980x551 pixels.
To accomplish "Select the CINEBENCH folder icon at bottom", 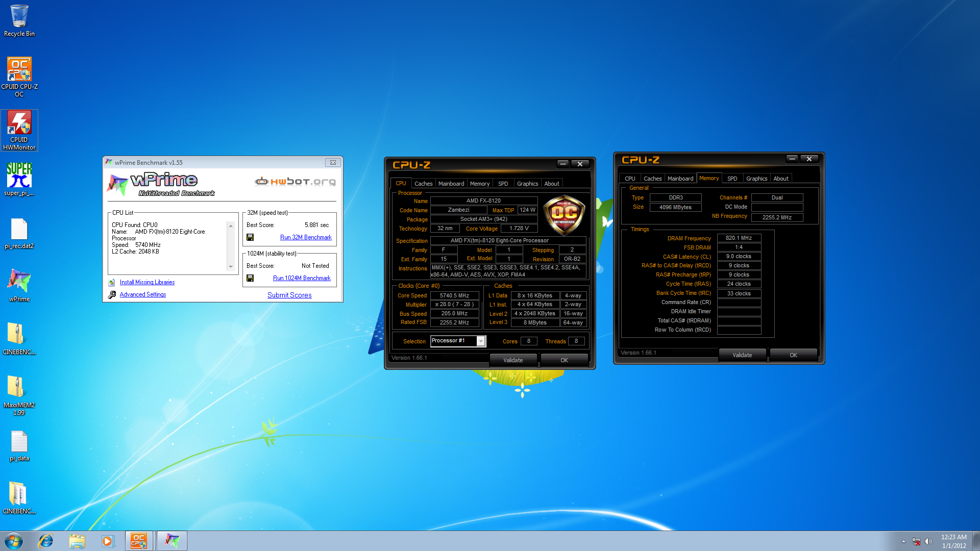I will pos(19,497).
